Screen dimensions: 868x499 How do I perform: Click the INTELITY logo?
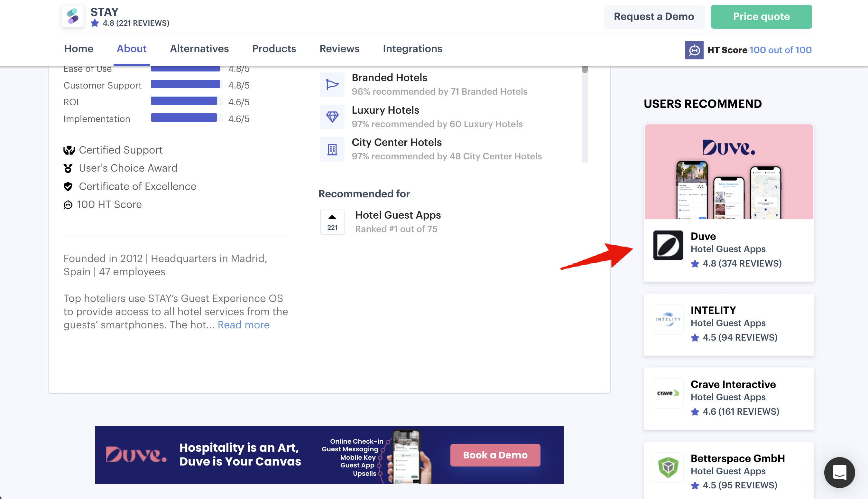tap(668, 319)
